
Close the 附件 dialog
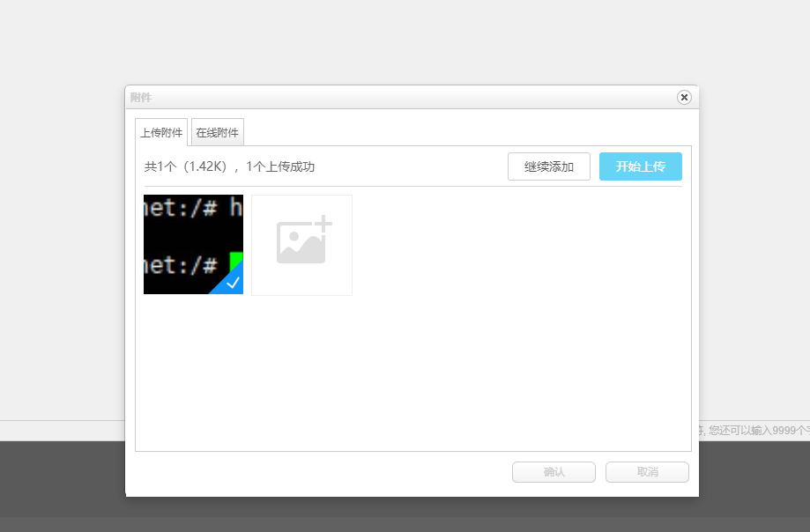pyautogui.click(x=684, y=97)
